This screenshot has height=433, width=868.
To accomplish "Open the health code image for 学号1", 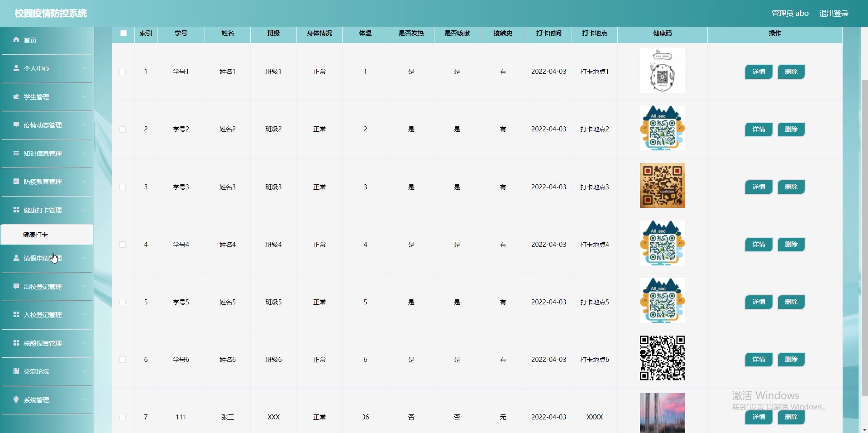I will tap(662, 71).
